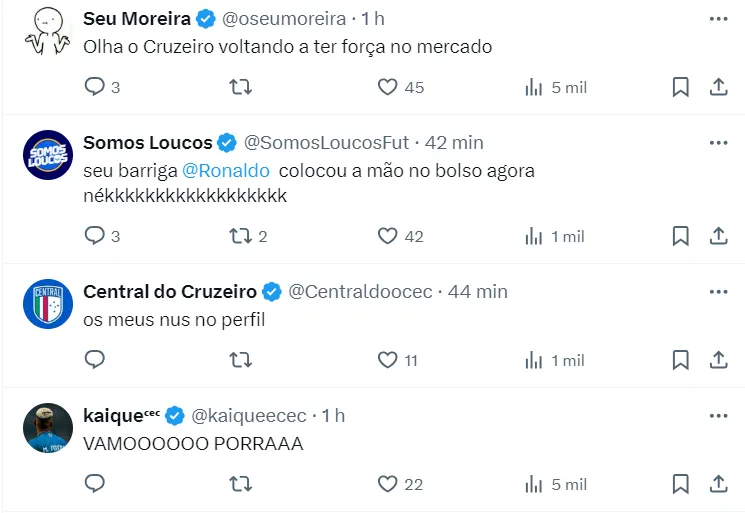The height and width of the screenshot is (513, 745).
Task: Share Seu Moreira's tweet
Action: [x=718, y=87]
